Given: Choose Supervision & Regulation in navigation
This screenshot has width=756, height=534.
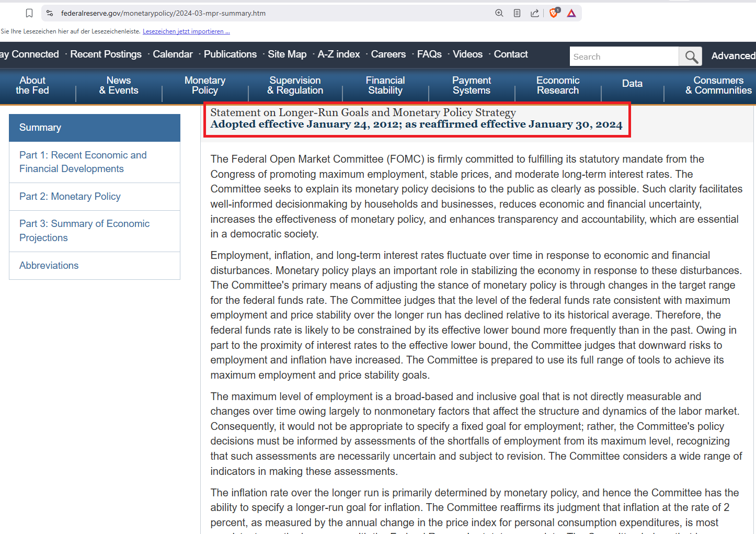Looking at the screenshot, I should [x=295, y=85].
